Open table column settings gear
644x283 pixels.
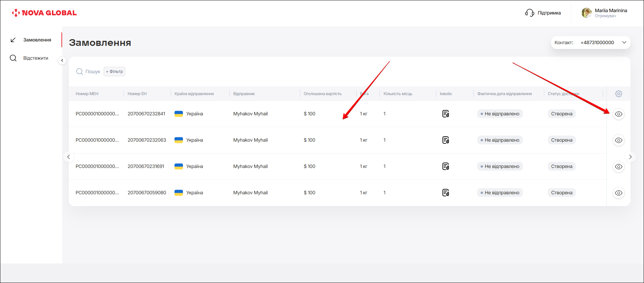coord(618,94)
